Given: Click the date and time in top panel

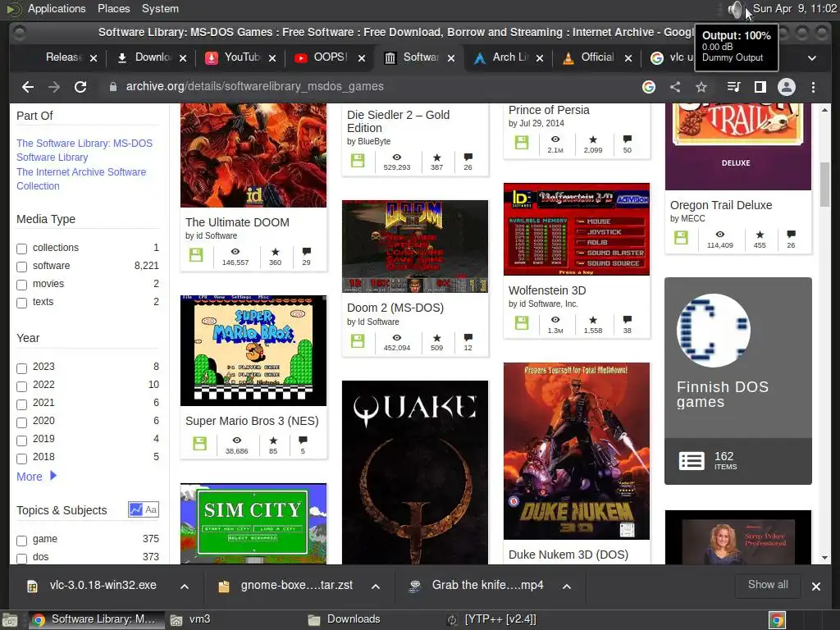Looking at the screenshot, I should click(794, 8).
